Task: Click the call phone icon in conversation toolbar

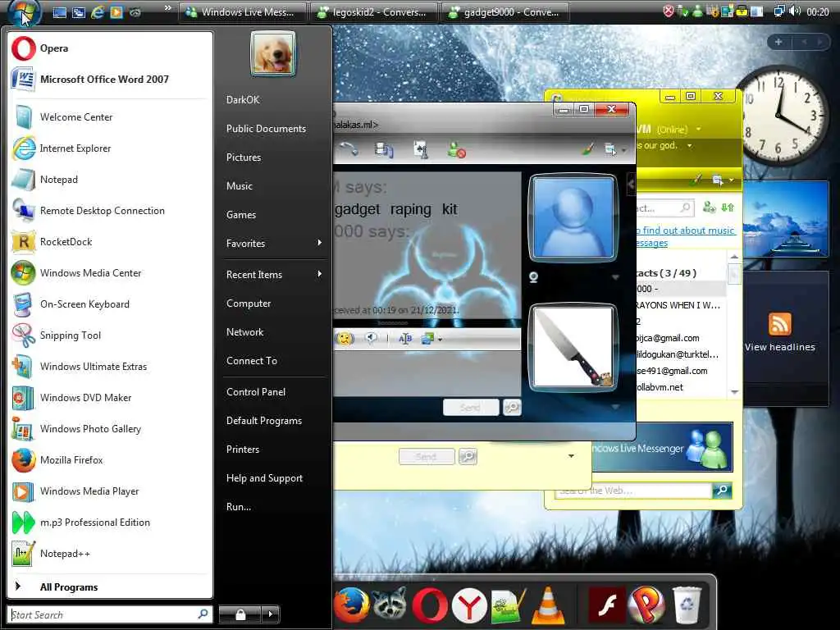Action: click(x=349, y=149)
